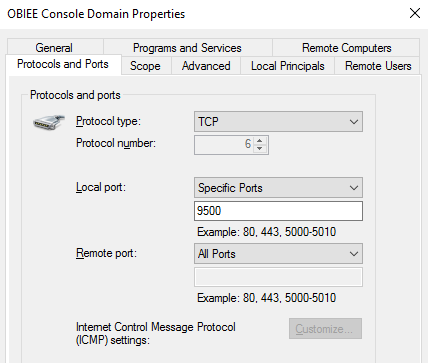
Task: Click the example text under remote port field
Action: pos(266,298)
